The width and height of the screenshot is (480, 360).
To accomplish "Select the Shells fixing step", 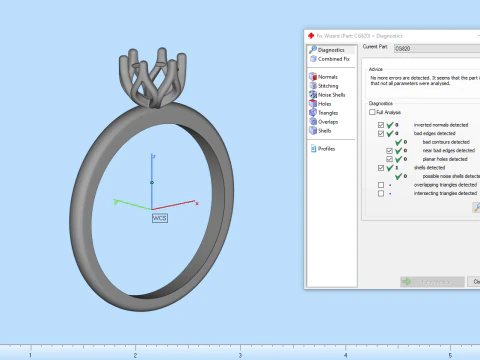I will coord(320,131).
